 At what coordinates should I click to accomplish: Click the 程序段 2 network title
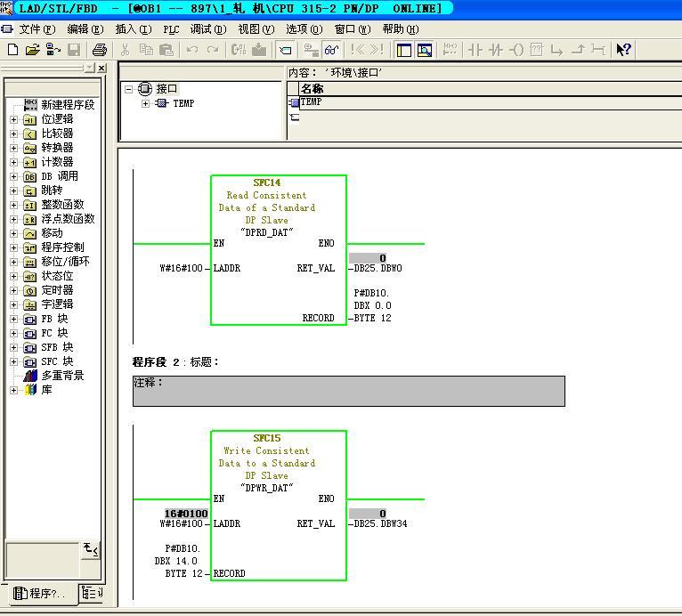[x=175, y=362]
